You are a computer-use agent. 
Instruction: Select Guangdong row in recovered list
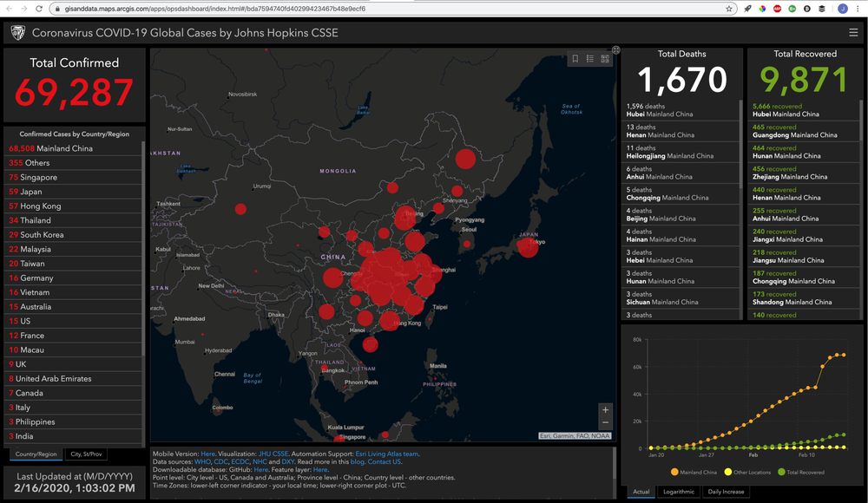coord(804,131)
